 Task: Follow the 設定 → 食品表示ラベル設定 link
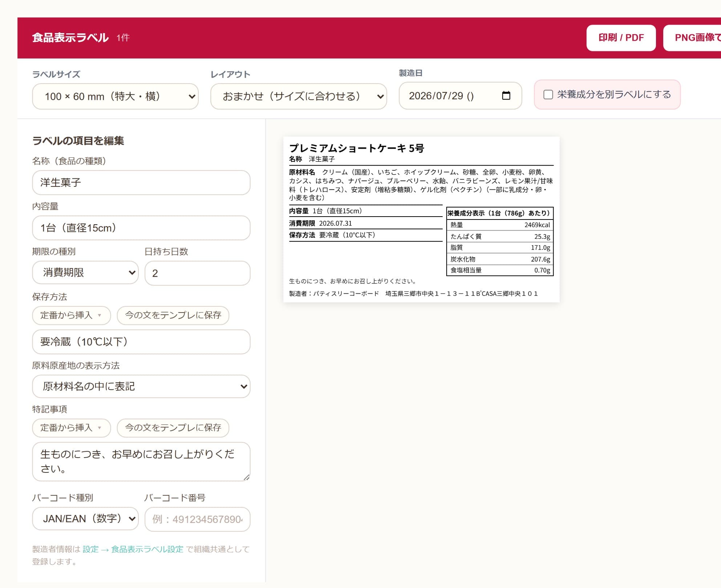tap(133, 549)
